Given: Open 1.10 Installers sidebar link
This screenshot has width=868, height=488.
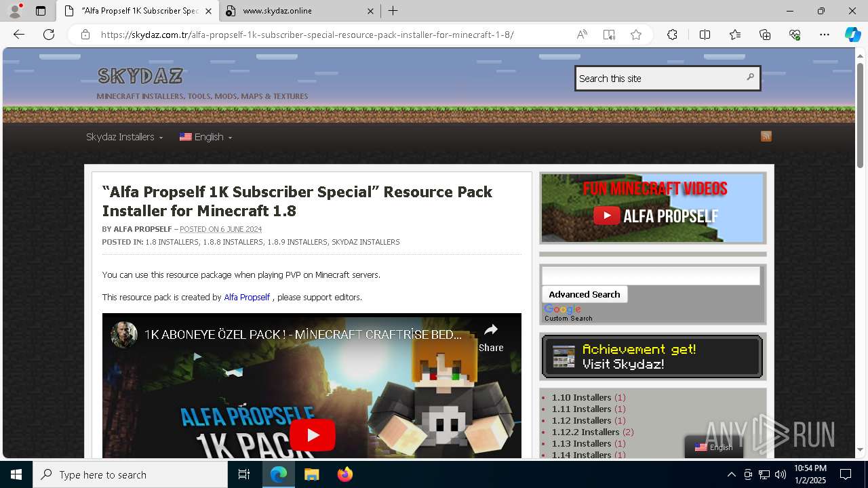Looking at the screenshot, I should coord(581,397).
